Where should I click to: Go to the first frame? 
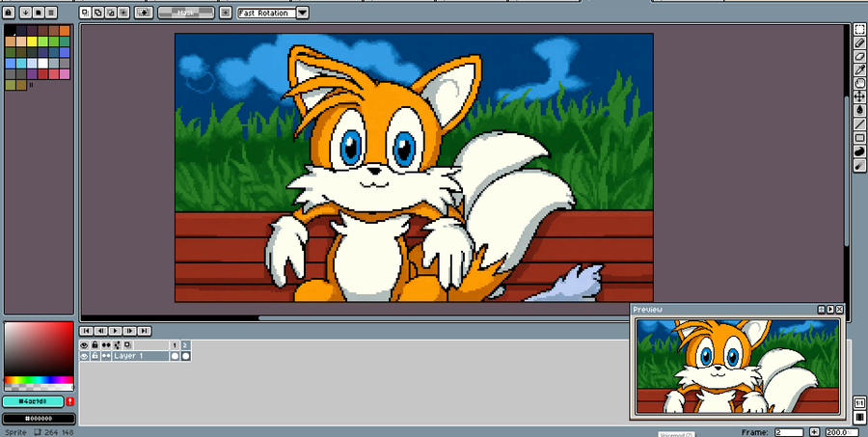point(86,331)
